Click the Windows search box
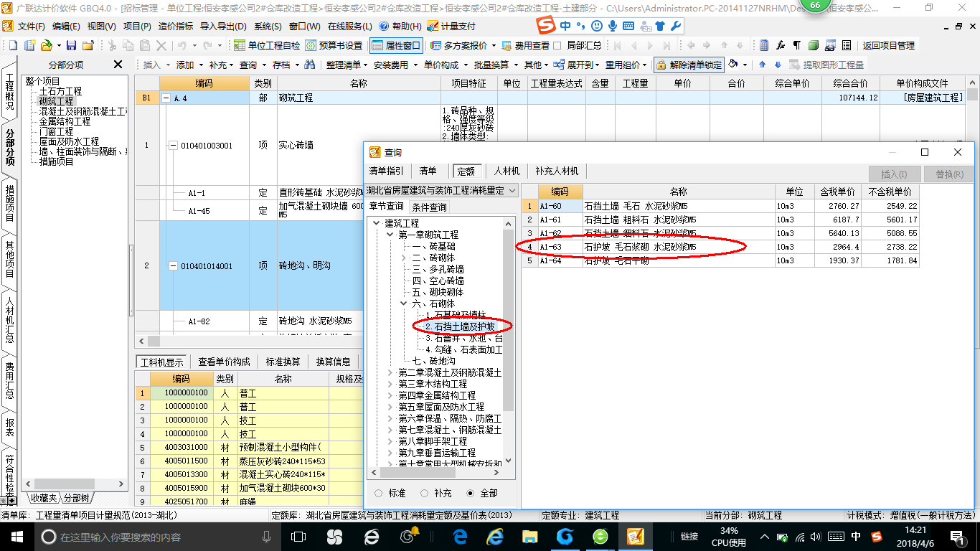The height and width of the screenshot is (551, 980). tap(155, 537)
